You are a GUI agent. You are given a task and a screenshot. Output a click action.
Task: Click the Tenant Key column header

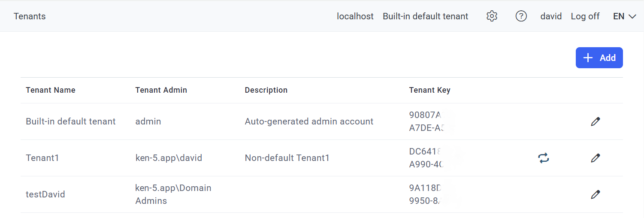coord(429,90)
